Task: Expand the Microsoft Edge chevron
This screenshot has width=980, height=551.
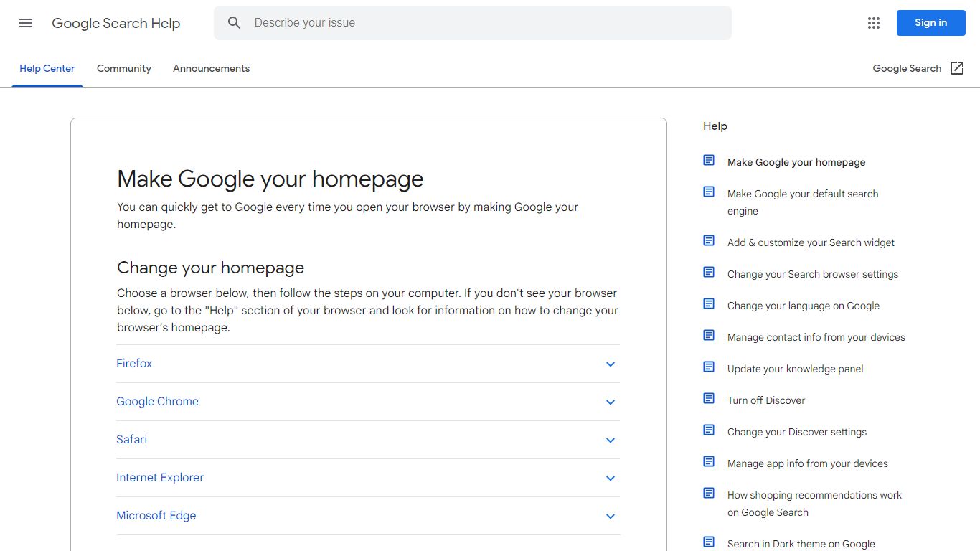Action: point(611,517)
